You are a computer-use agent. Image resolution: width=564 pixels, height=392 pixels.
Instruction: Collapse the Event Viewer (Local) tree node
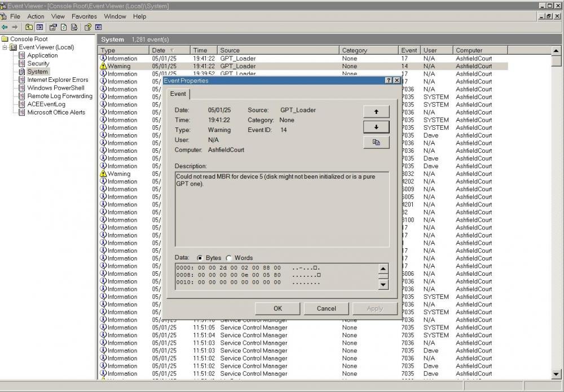pyautogui.click(x=5, y=47)
